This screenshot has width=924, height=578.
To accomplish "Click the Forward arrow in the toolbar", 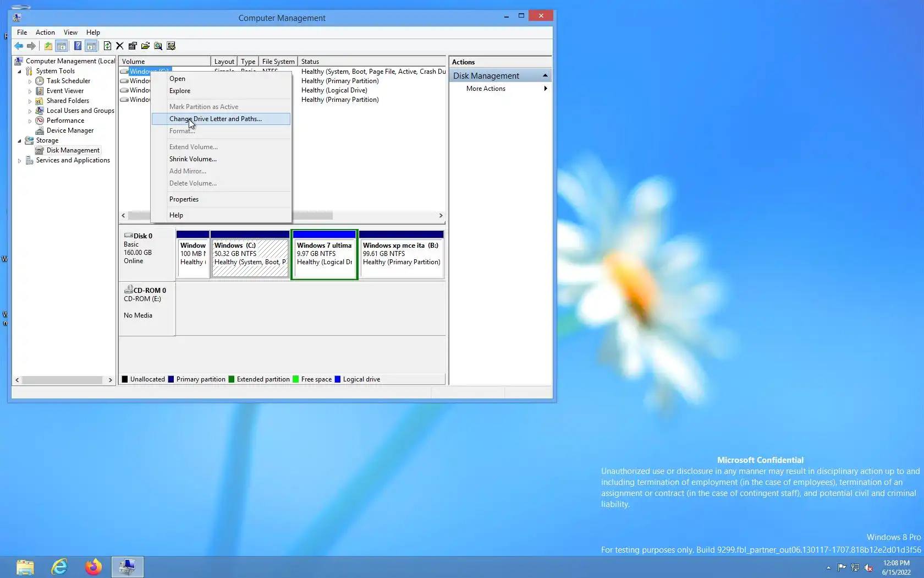I will coord(31,46).
